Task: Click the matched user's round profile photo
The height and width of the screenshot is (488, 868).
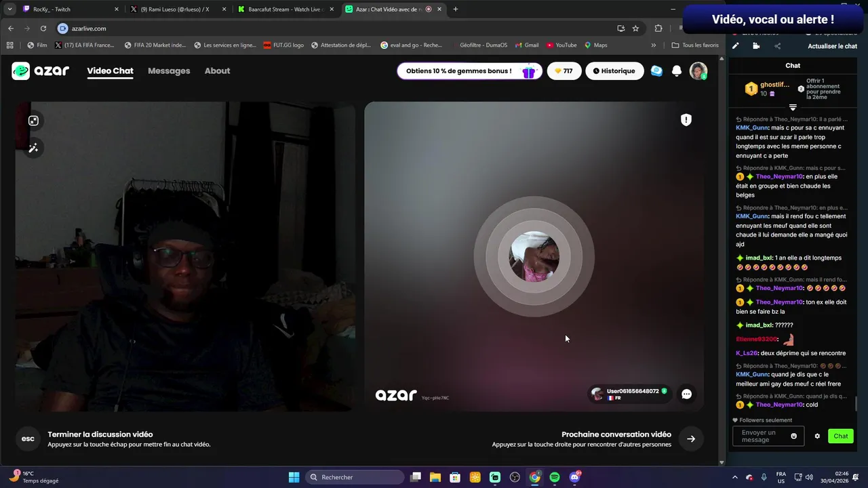Action: coord(534,256)
